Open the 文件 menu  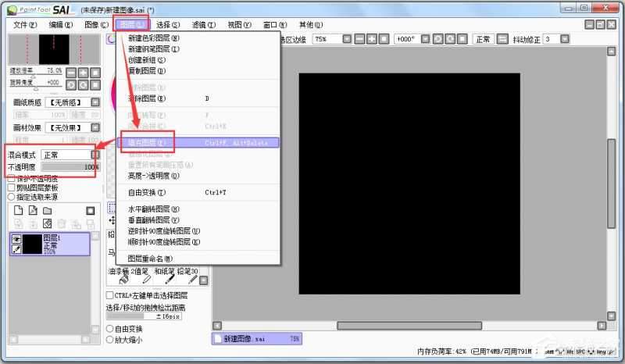tap(25, 25)
